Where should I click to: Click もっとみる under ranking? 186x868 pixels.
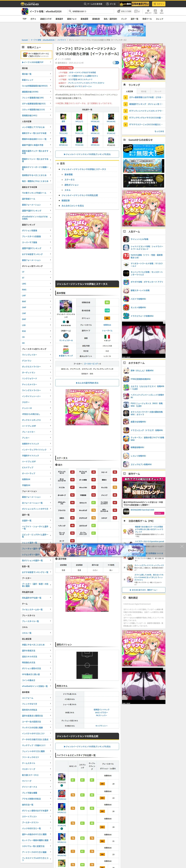(159, 131)
